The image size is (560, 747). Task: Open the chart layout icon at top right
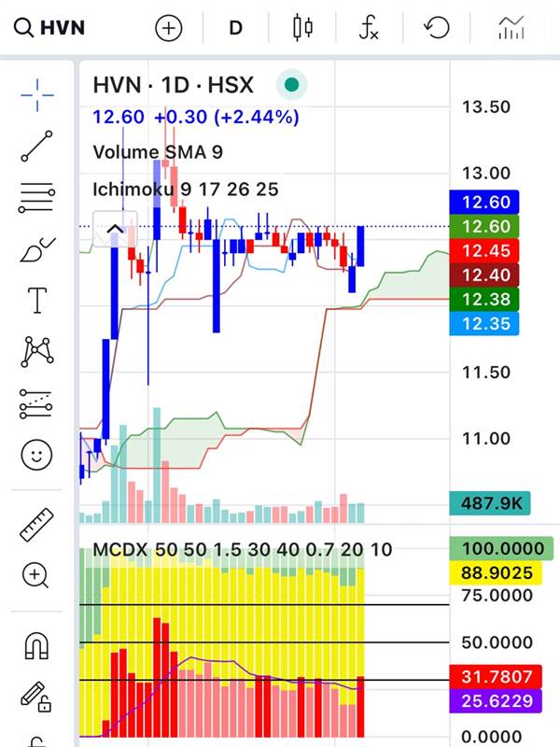point(511,28)
